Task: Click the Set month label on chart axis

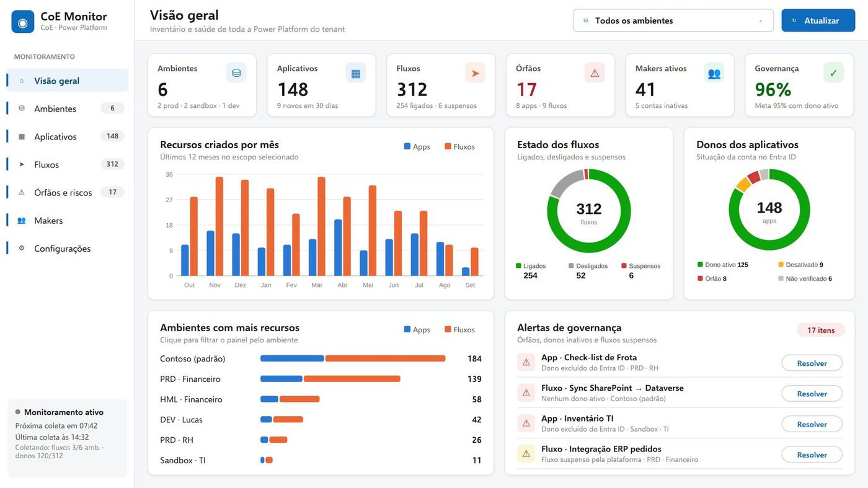Action: coord(470,285)
